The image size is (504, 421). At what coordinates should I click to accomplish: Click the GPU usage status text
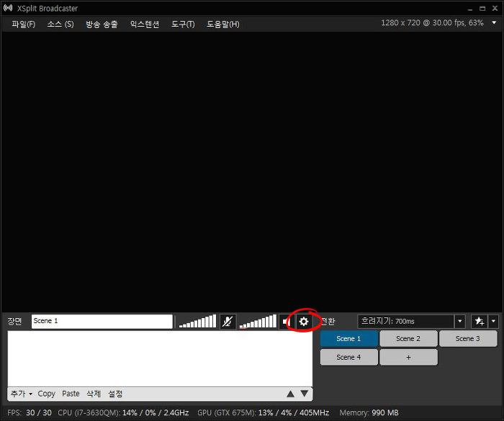pos(263,412)
